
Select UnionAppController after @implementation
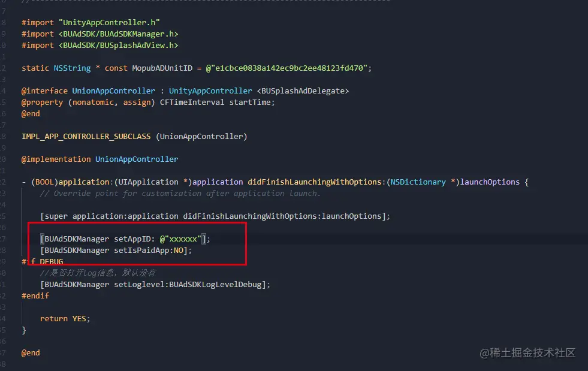click(137, 159)
